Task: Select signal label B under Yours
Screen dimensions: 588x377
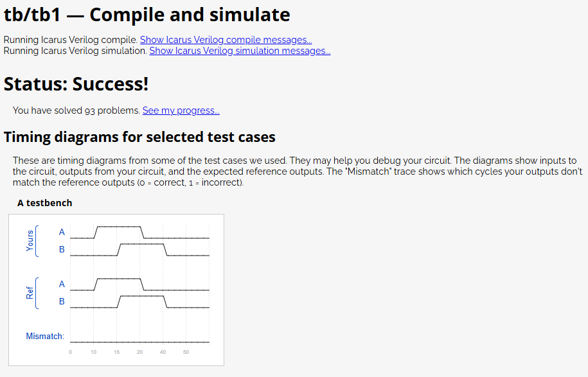Action: (x=62, y=250)
